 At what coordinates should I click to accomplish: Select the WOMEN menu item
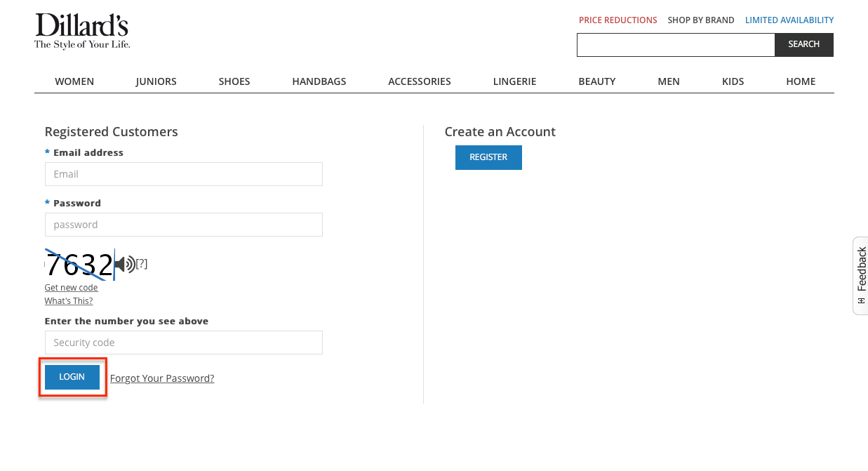(74, 81)
